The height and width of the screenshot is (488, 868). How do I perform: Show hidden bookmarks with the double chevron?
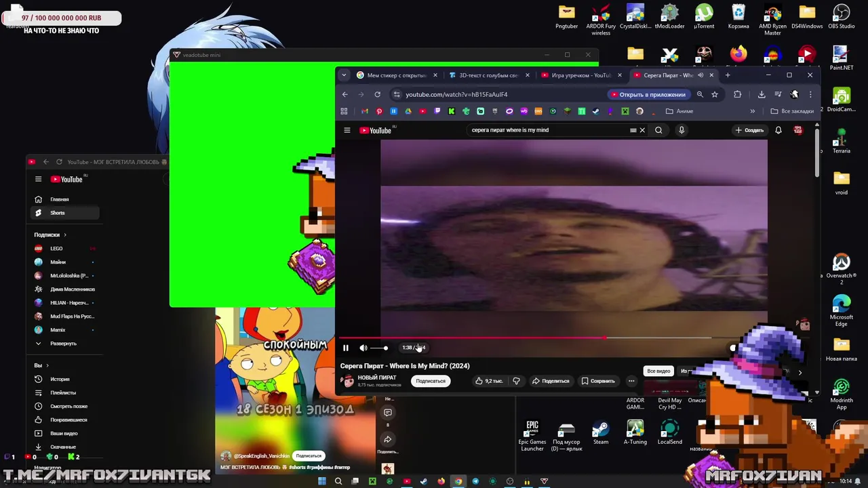pos(752,111)
